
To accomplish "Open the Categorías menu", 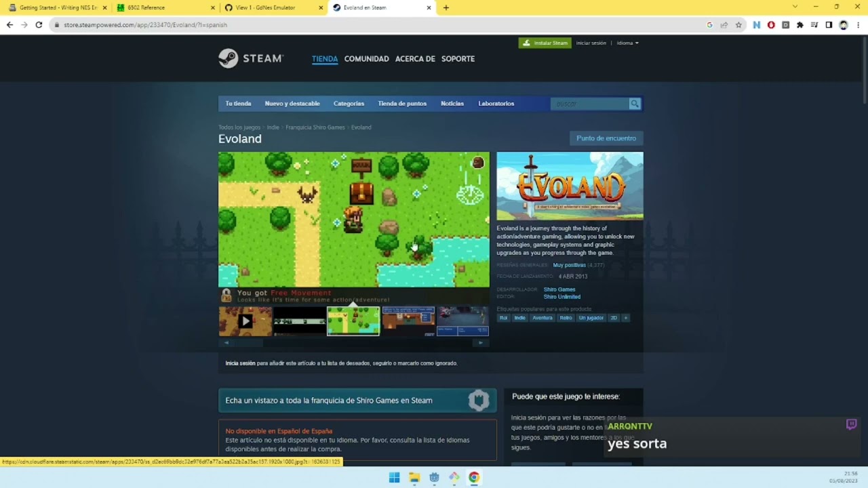I will point(349,104).
